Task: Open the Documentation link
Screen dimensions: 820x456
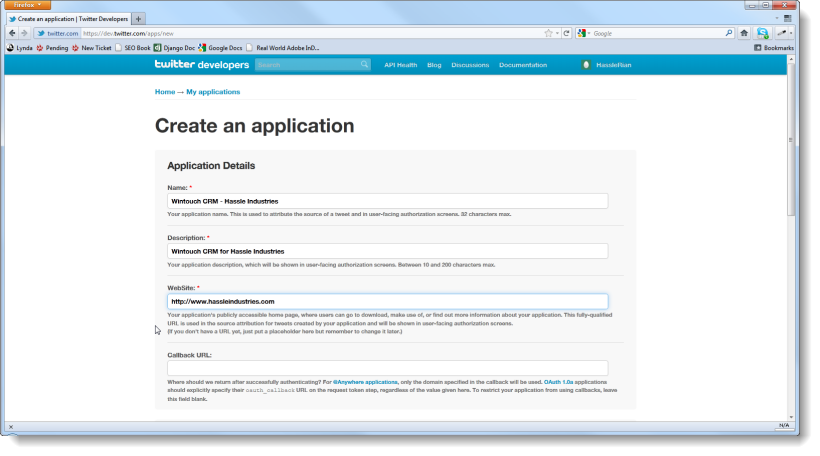Action: 523,65
